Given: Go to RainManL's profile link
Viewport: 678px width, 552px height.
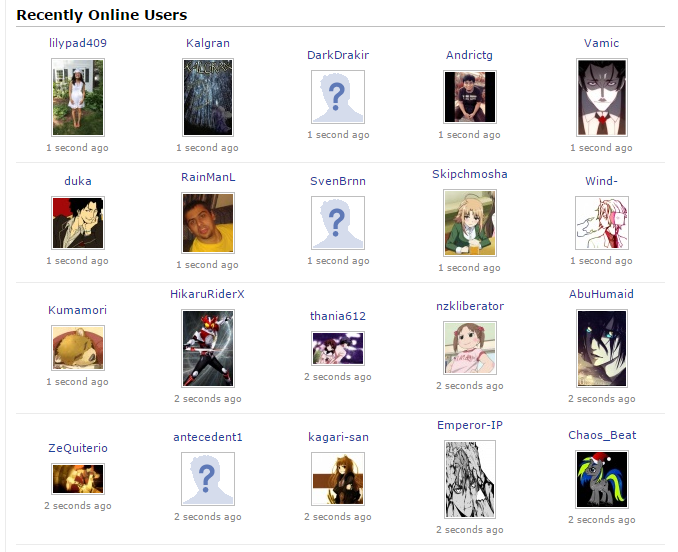Looking at the screenshot, I should 208,177.
